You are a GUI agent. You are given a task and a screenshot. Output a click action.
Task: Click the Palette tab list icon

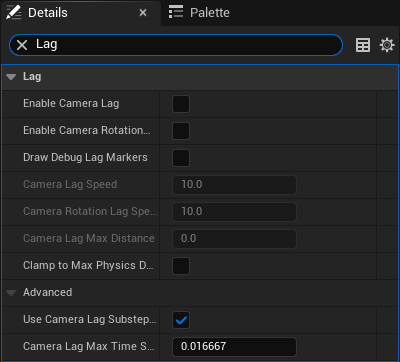pyautogui.click(x=176, y=12)
